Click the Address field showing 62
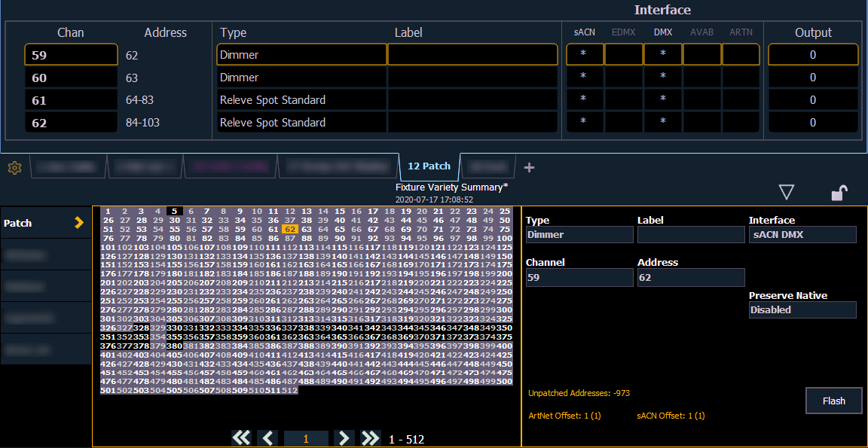This screenshot has height=448, width=868. (x=690, y=277)
